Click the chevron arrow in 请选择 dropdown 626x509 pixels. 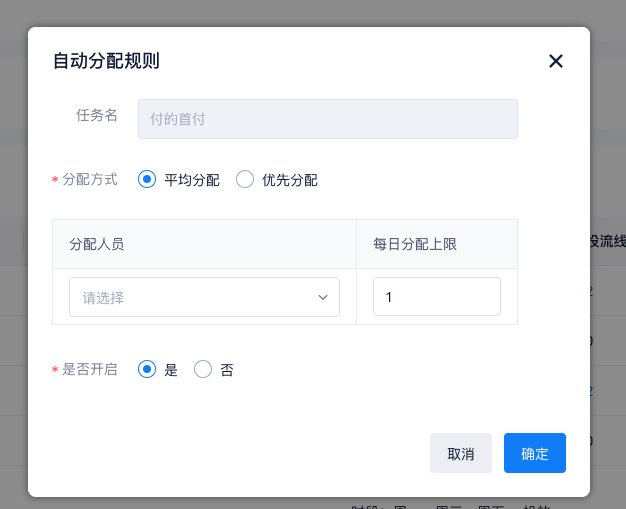point(323,297)
